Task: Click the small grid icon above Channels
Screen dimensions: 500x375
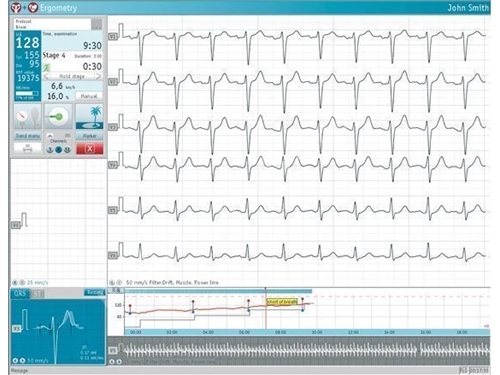Action: pyautogui.click(x=67, y=135)
